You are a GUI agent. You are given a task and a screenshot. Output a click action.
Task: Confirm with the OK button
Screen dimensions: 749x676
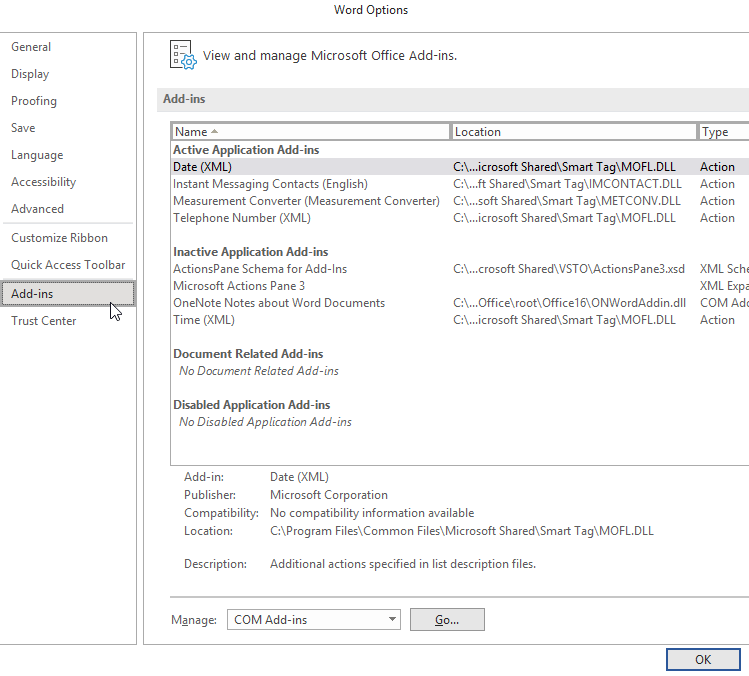coord(703,659)
